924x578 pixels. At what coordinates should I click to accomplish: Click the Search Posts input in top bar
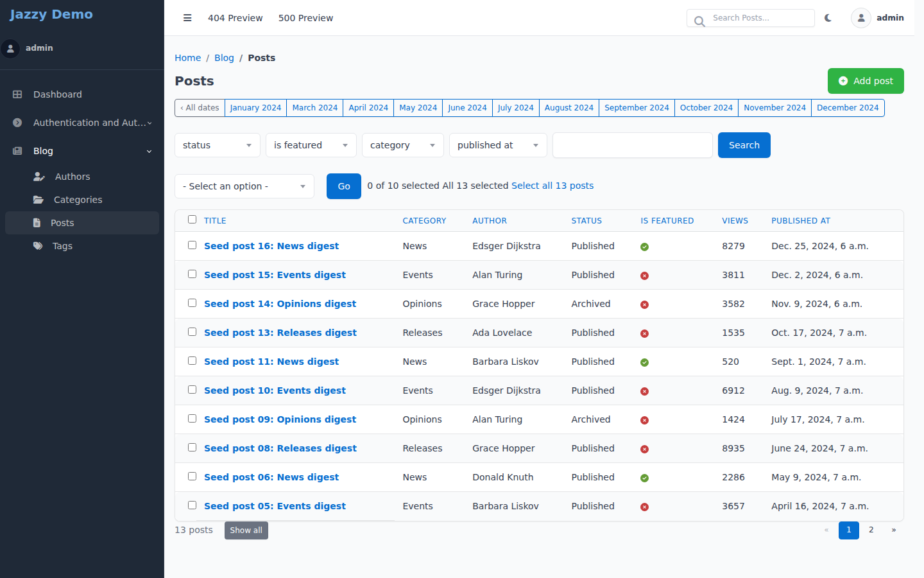point(751,18)
